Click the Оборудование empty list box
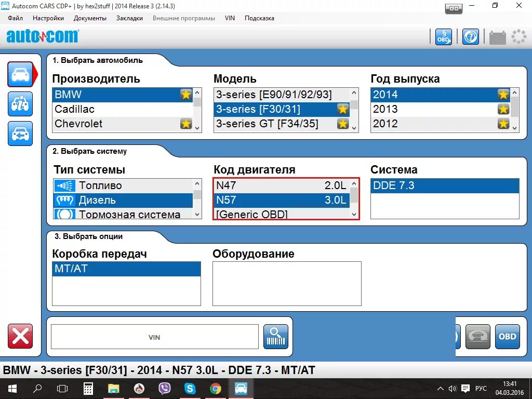532x399 pixels. coord(287,284)
